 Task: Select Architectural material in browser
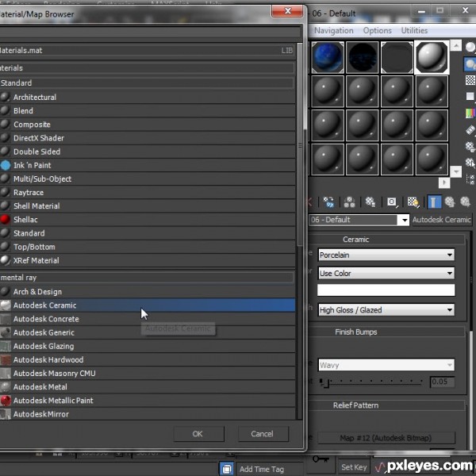tap(148, 97)
